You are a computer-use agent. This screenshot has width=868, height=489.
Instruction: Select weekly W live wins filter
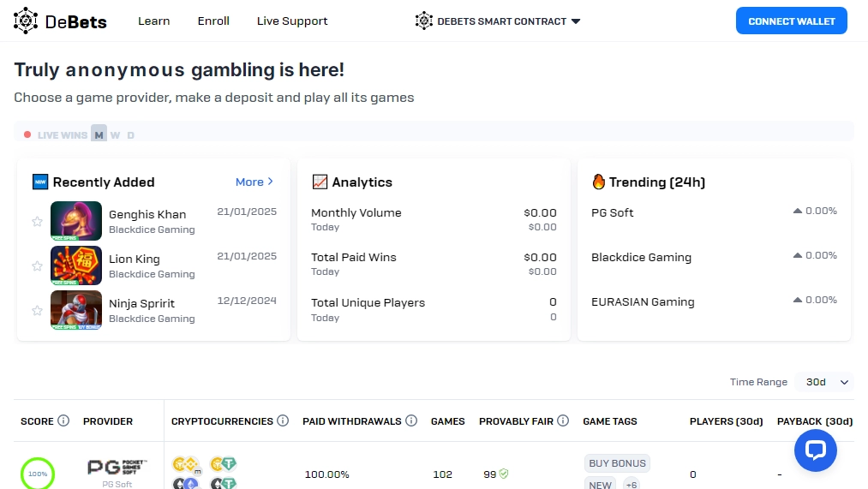[115, 135]
